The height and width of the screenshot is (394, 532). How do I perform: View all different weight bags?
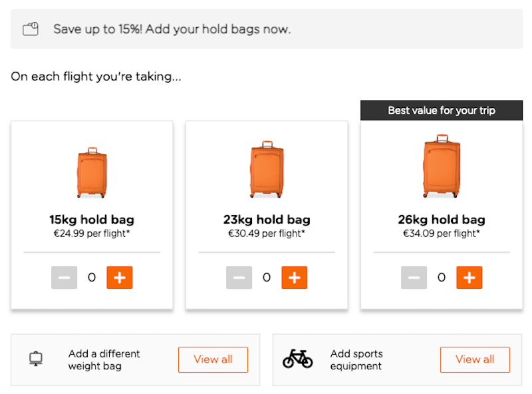tap(213, 359)
